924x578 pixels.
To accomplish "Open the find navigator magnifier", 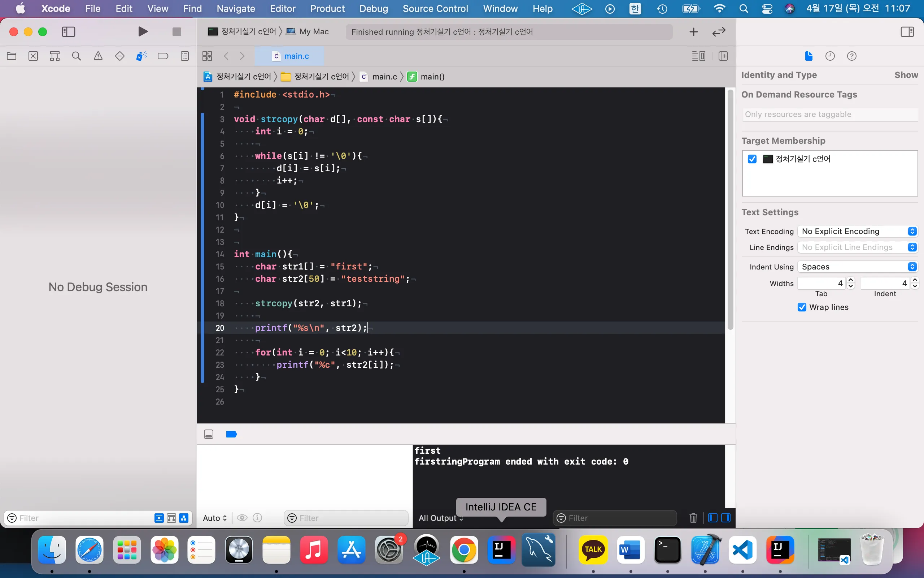I will click(x=77, y=56).
